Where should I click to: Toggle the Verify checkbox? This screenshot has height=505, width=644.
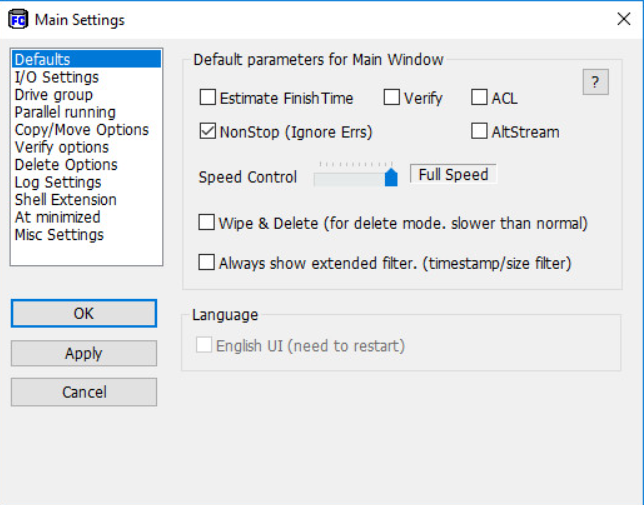point(392,98)
